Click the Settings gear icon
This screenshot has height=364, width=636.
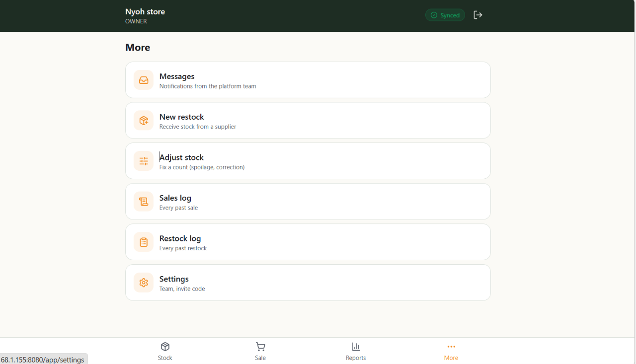pos(144,283)
